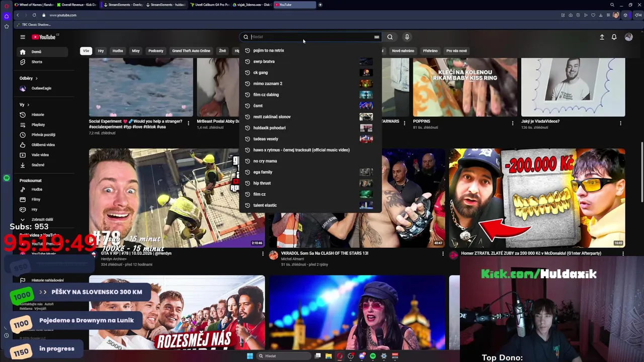Viewport: 644px width, 362px height.
Task: Expand the Vy section
Action: (24, 105)
